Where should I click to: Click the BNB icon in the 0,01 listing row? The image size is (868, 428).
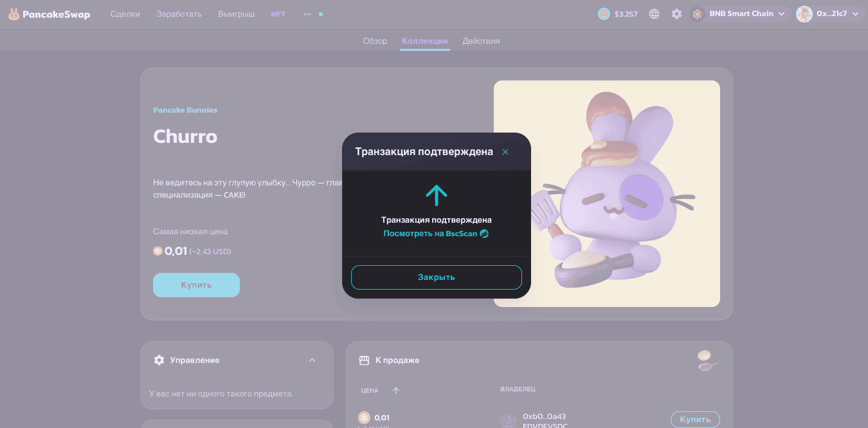pos(364,418)
